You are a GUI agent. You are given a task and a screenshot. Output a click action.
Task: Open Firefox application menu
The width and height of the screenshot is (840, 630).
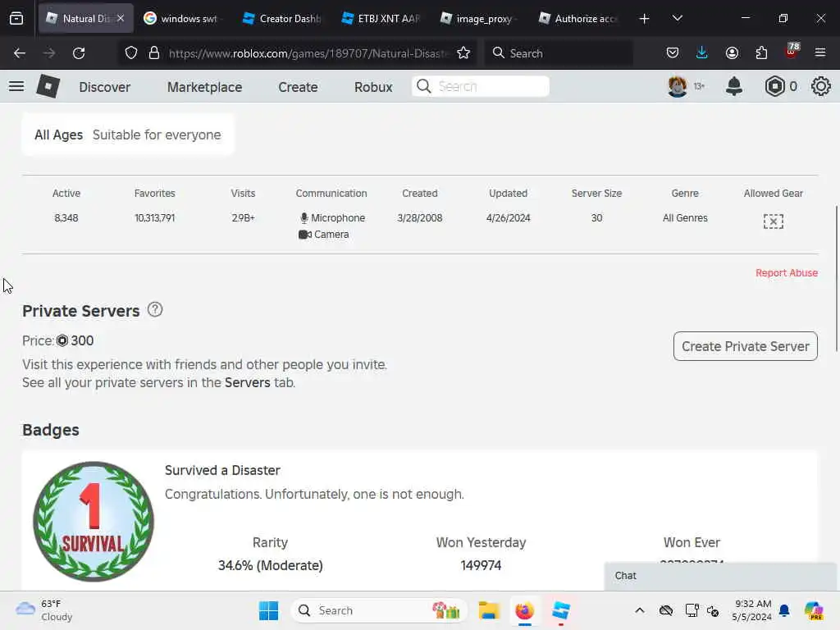tap(820, 53)
